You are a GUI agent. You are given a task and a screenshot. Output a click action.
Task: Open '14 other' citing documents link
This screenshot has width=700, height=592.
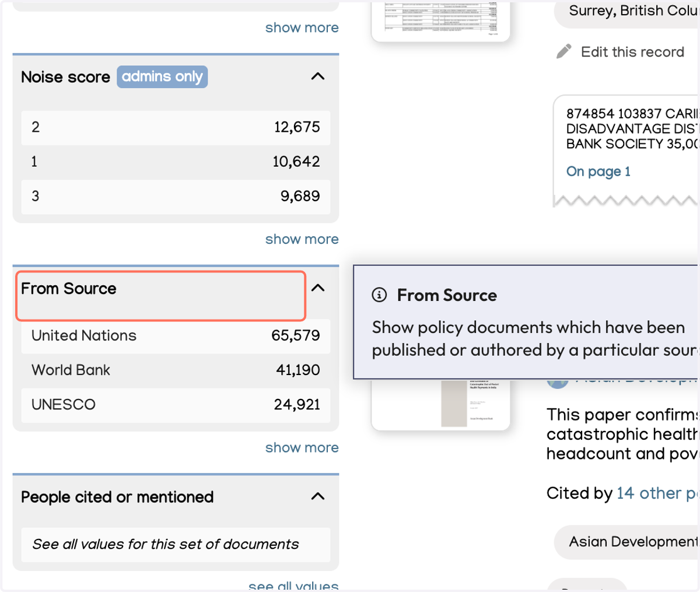pos(657,493)
